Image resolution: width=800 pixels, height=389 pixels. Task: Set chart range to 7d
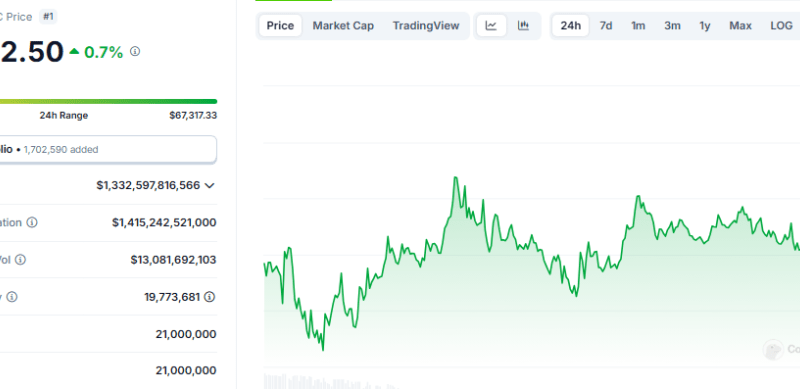[x=606, y=26]
